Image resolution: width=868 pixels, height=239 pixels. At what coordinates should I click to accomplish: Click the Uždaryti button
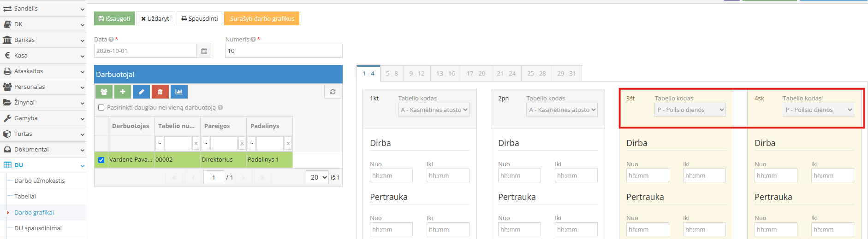pos(156,18)
